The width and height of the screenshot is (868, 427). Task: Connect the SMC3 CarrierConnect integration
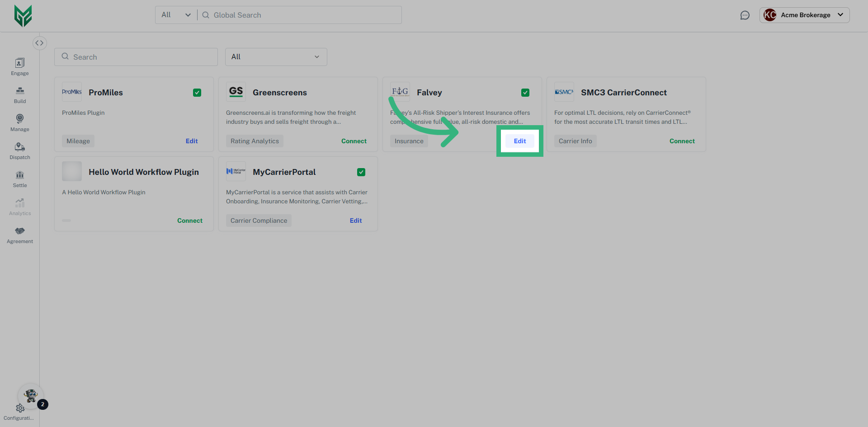(682, 141)
